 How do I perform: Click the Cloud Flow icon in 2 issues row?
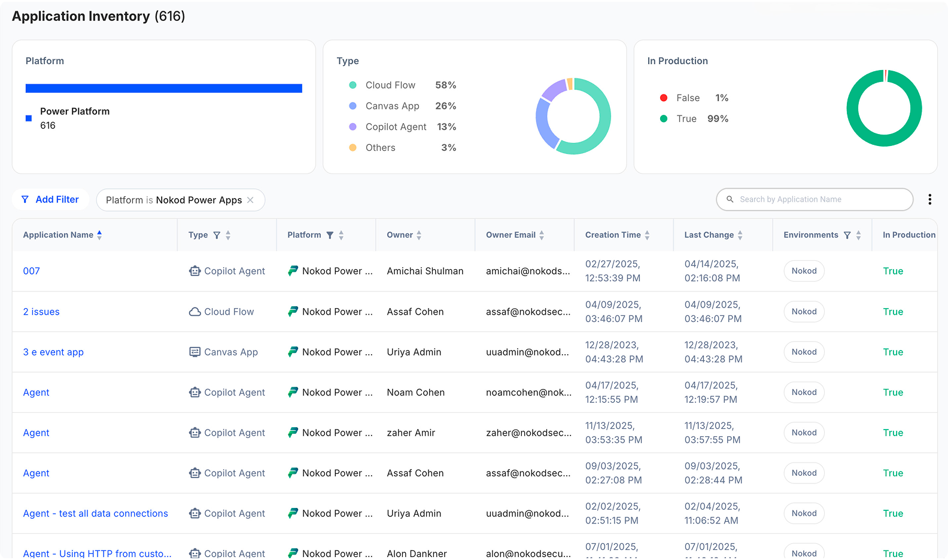(195, 312)
